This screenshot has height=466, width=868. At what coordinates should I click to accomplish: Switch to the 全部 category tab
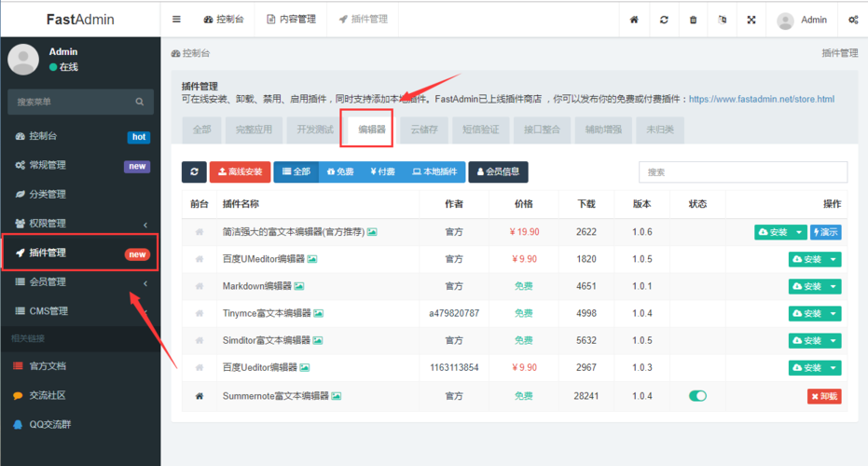click(202, 130)
